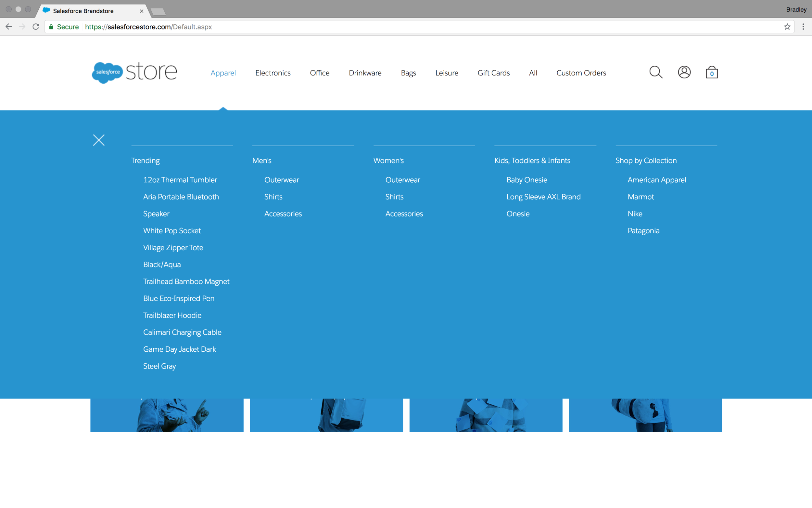Select Aria Portable Bluetooth Speaker
Viewport: 812px width, 508px height.
(x=181, y=205)
